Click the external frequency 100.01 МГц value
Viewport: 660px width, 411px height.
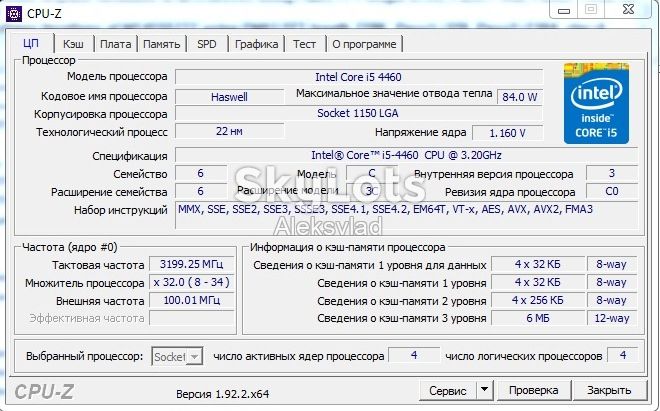coord(192,300)
